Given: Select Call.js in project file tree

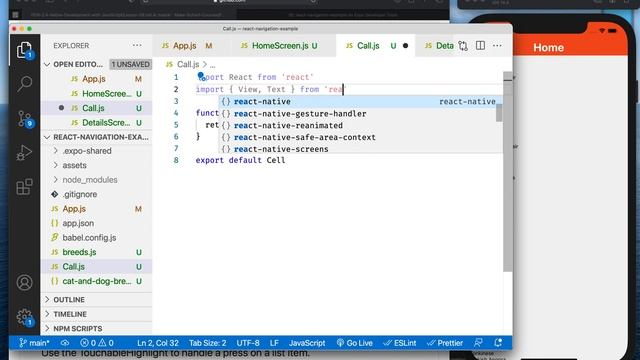Looking at the screenshot, I should [96, 267].
